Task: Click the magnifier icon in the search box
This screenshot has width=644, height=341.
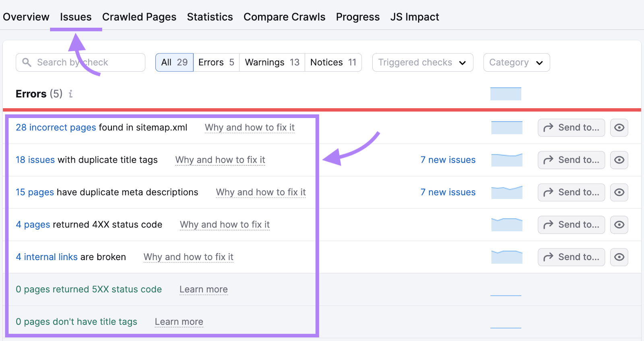Action: click(x=27, y=62)
